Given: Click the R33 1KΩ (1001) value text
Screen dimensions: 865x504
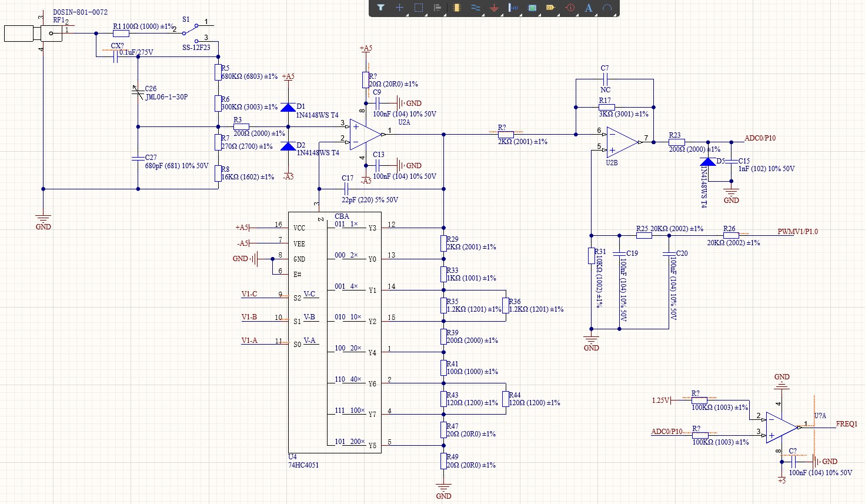Looking at the screenshot, I should coord(471,278).
